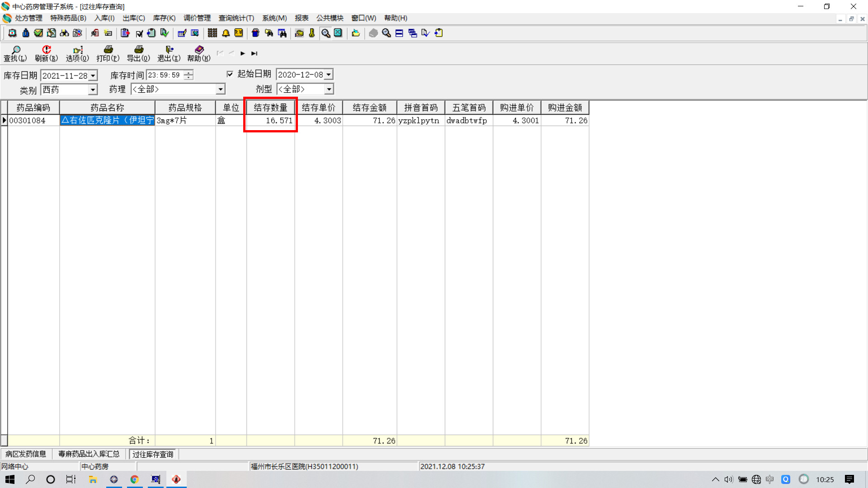Go to last record arrow

tap(255, 53)
